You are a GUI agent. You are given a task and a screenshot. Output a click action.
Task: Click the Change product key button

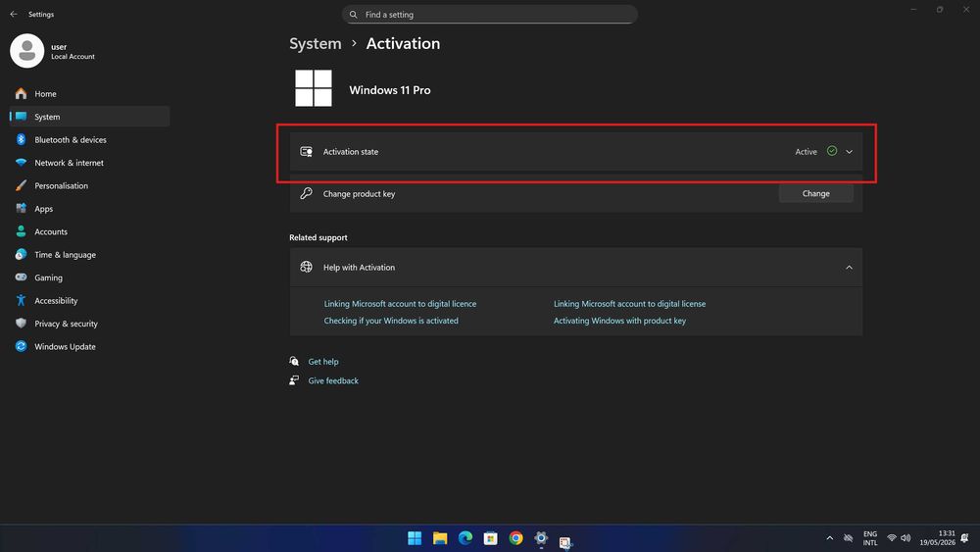pos(815,194)
